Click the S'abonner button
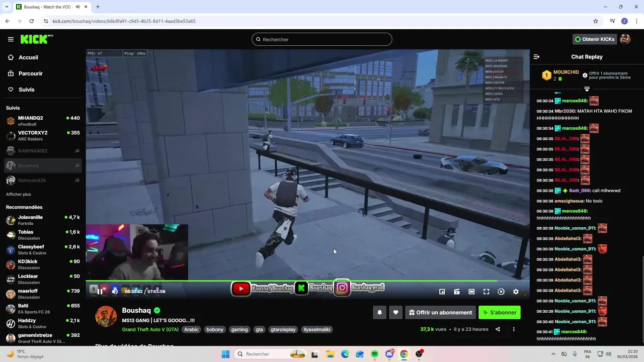Viewport: 644px width, 362px height. point(500,312)
